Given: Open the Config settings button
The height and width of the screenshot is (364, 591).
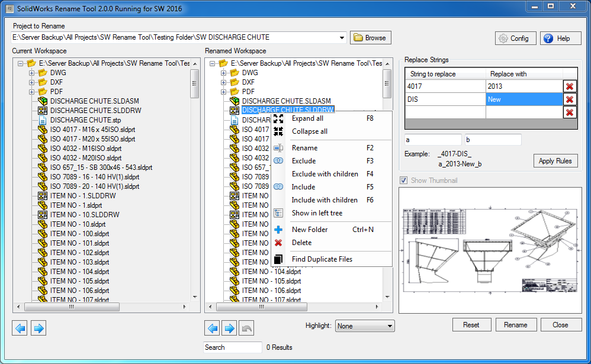Looking at the screenshot, I should [x=515, y=38].
